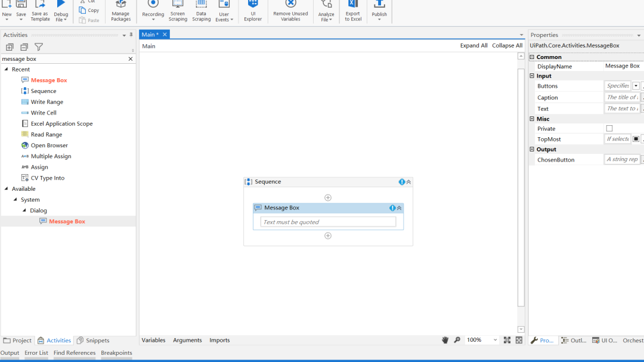The height and width of the screenshot is (362, 644).
Task: Open the 100% zoom dropdown
Action: point(495,340)
